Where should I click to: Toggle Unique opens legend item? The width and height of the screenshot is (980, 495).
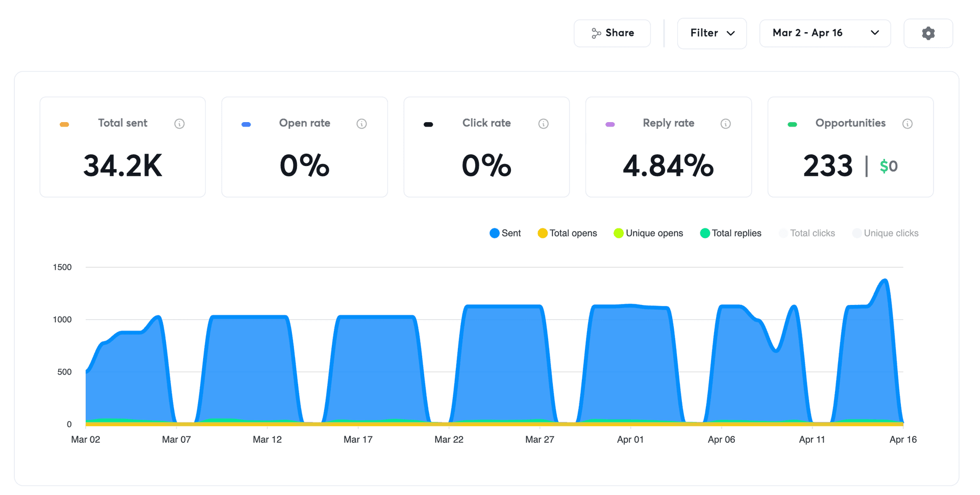648,233
